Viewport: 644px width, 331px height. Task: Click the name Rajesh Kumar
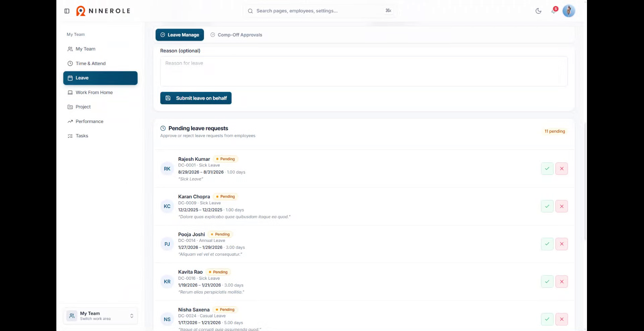coord(194,159)
